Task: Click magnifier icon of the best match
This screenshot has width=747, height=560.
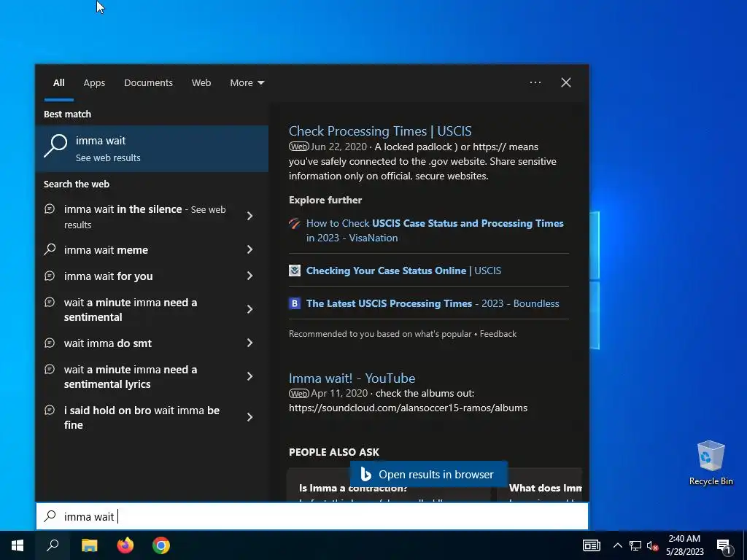Action: 55,145
